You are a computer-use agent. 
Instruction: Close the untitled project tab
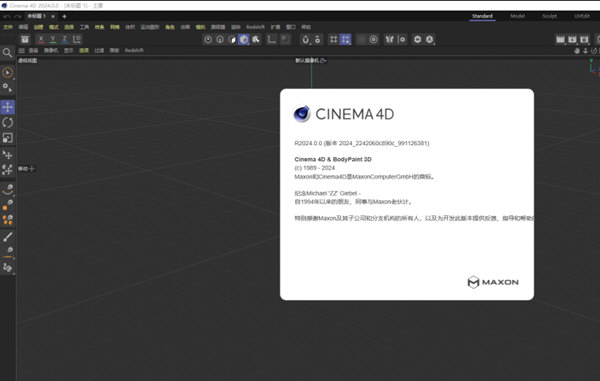[53, 16]
